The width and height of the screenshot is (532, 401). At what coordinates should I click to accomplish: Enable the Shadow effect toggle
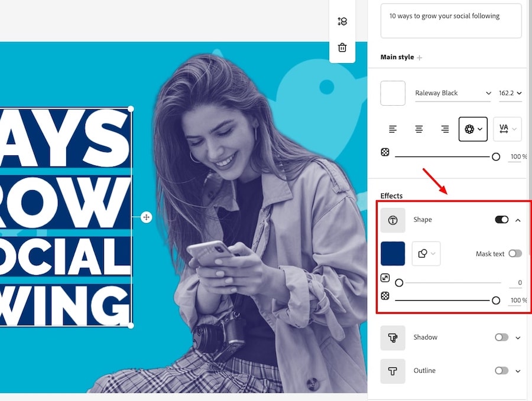point(502,337)
